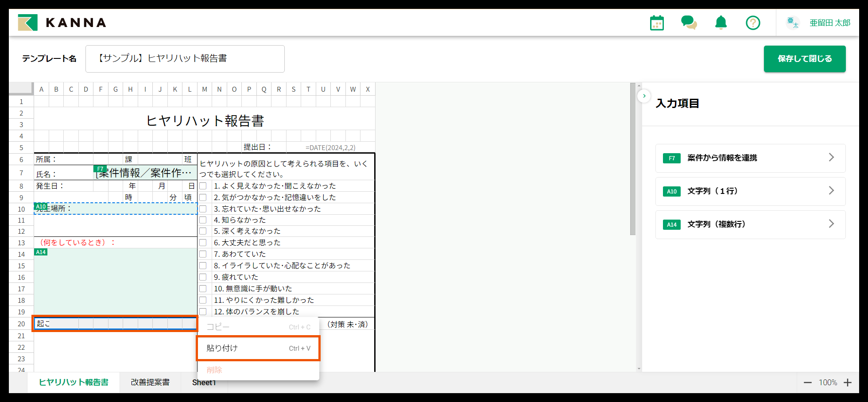Open the A14 文字列（複数行）settings

pos(750,224)
